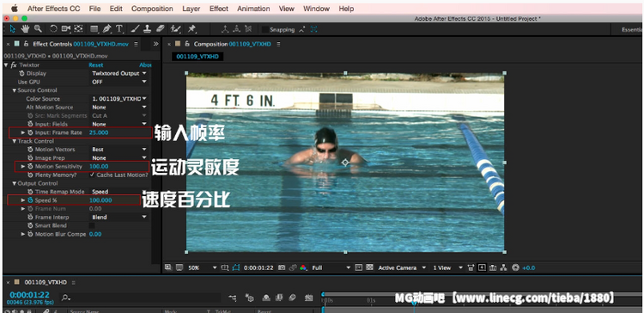Click the Input Frame Rate value 25.000
644x313 pixels.
point(99,132)
